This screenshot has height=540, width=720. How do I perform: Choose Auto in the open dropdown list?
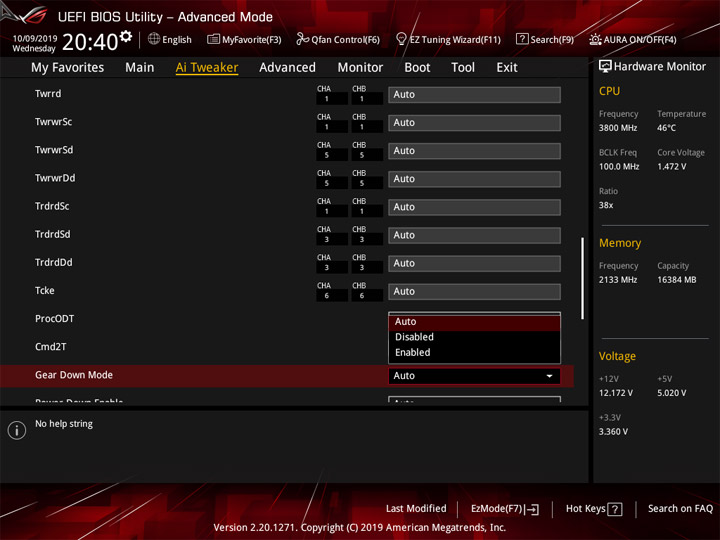point(474,322)
